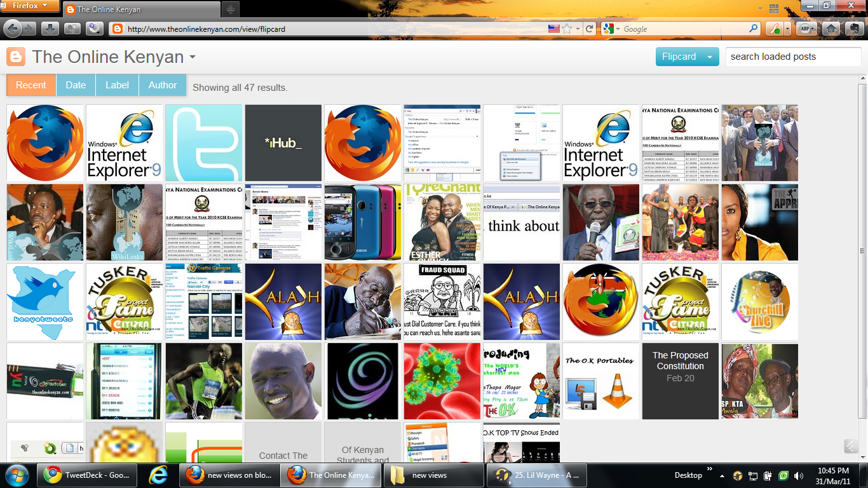Open the Churchill Live post thumbnail
Viewport: 868px width, 488px height.
[760, 302]
